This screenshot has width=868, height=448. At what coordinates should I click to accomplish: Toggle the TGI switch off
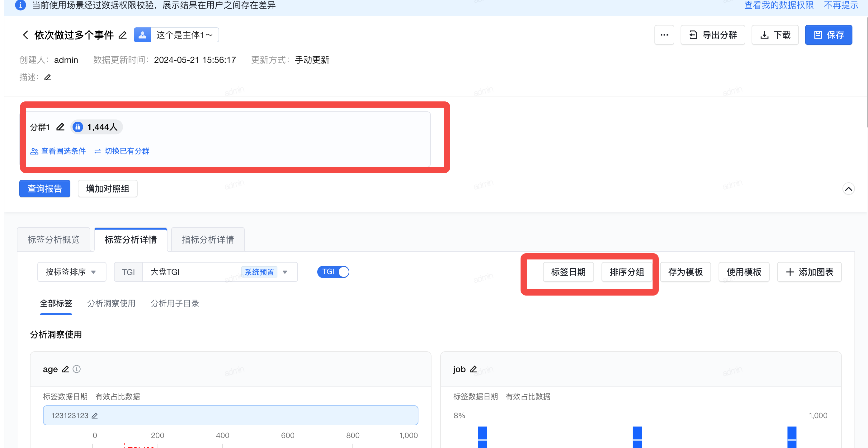333,272
